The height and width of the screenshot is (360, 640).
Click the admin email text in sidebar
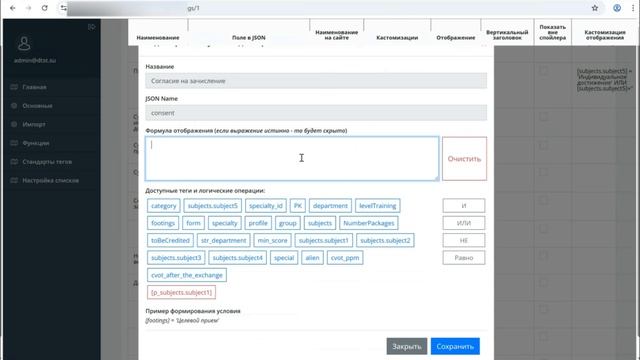tap(35, 60)
